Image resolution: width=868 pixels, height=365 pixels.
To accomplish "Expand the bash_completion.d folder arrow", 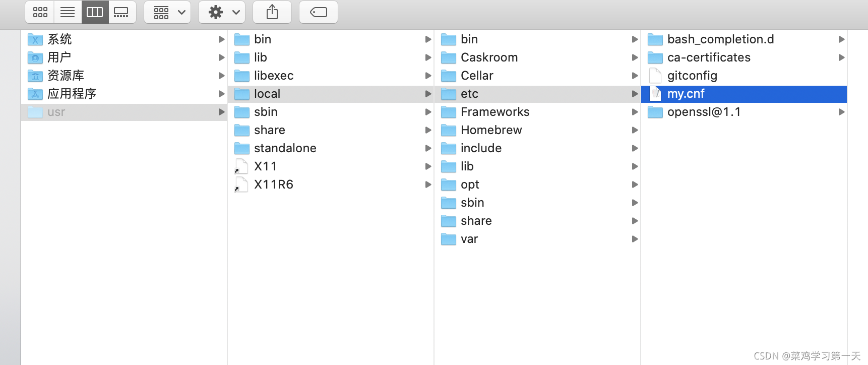I will (x=841, y=39).
